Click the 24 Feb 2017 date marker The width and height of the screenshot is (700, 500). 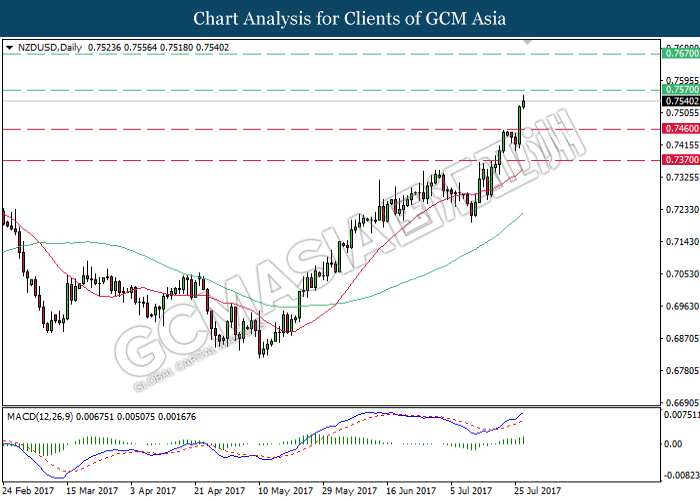(x=28, y=491)
